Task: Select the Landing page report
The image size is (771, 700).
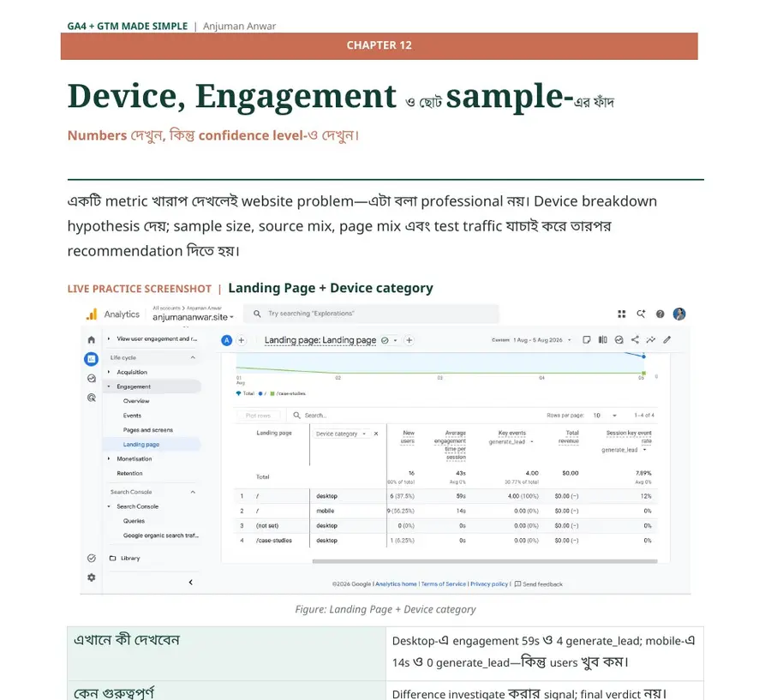Action: point(141,445)
